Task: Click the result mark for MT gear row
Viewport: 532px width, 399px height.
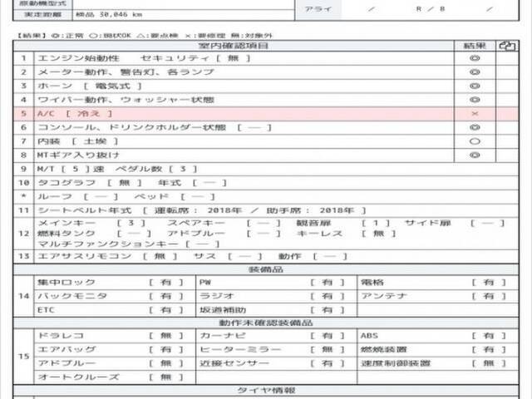Action: [475, 155]
